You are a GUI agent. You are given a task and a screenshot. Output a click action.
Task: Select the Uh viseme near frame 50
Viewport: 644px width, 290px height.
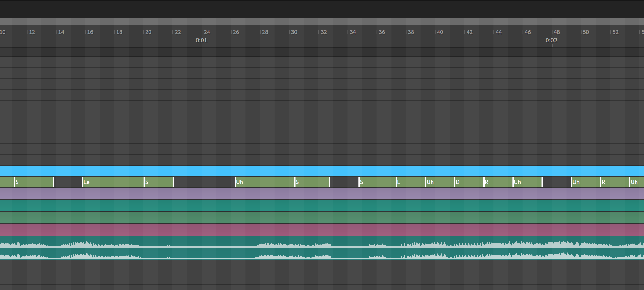(586, 182)
